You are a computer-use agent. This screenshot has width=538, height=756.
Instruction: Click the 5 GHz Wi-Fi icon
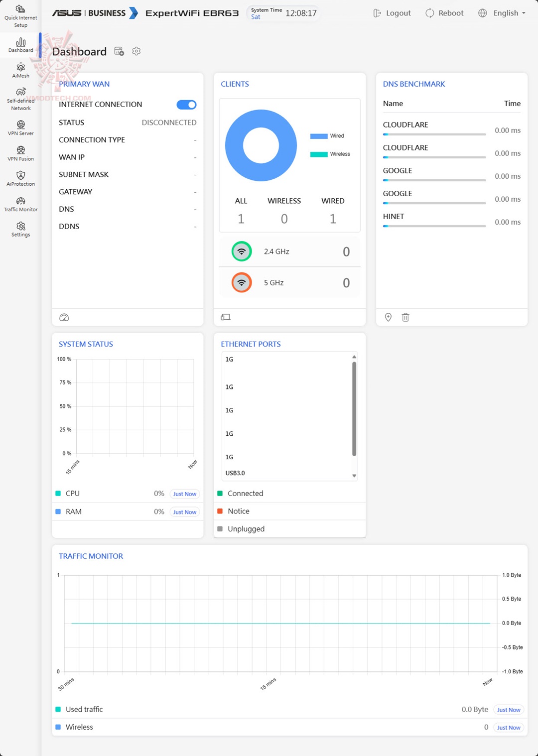pyautogui.click(x=242, y=282)
